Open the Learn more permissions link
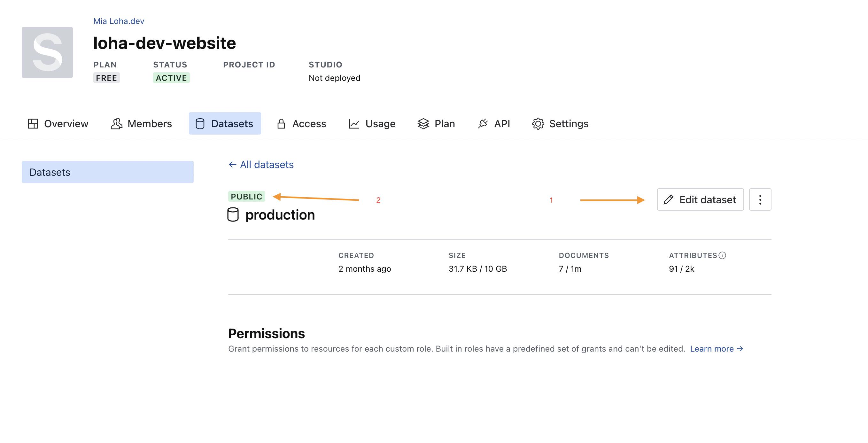 click(x=717, y=349)
